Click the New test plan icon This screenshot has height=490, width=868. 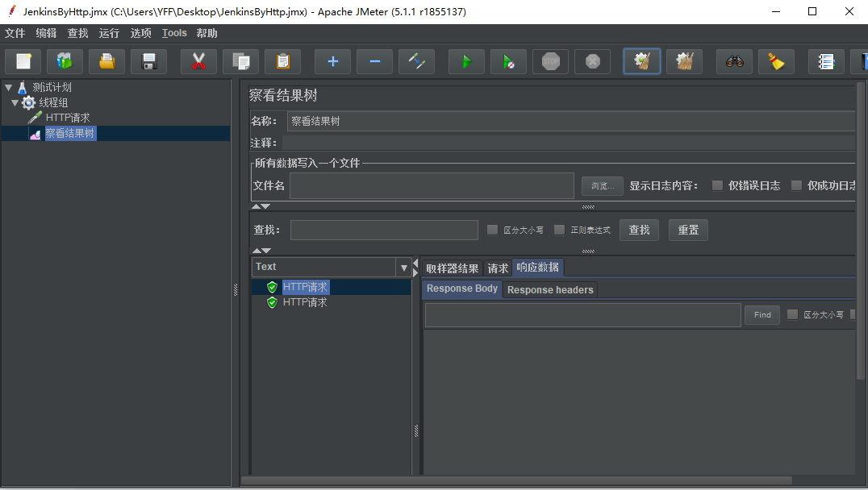pyautogui.click(x=23, y=61)
